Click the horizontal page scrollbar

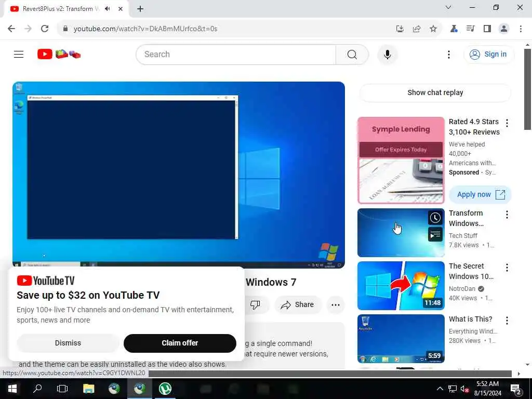[330, 374]
